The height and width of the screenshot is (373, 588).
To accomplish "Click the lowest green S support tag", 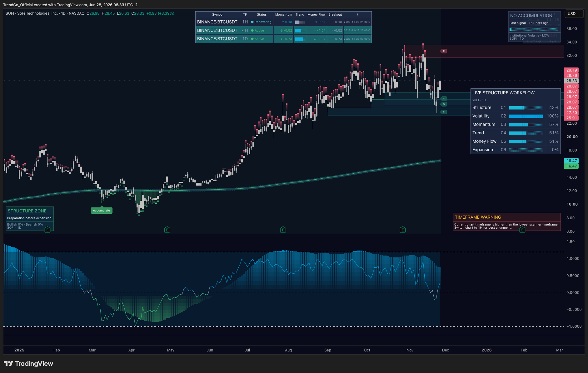I will pyautogui.click(x=444, y=112).
